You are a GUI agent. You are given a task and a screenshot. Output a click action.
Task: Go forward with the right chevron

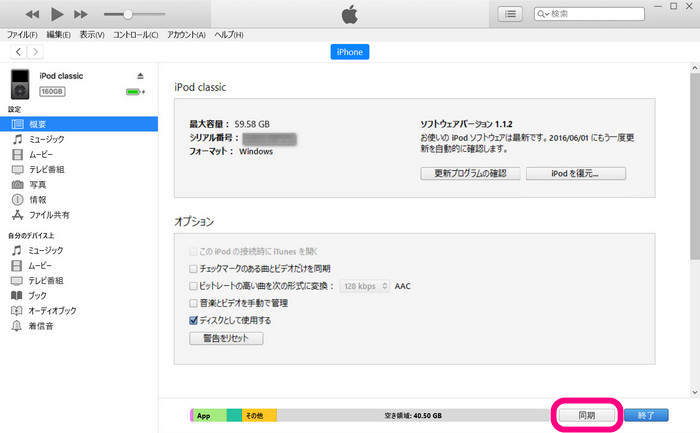(35, 52)
